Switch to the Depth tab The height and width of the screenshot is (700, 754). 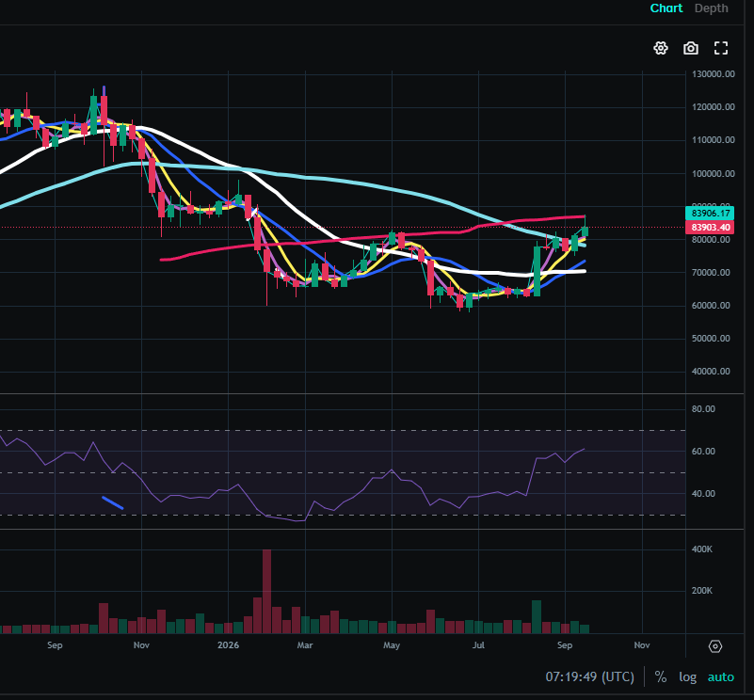(712, 8)
